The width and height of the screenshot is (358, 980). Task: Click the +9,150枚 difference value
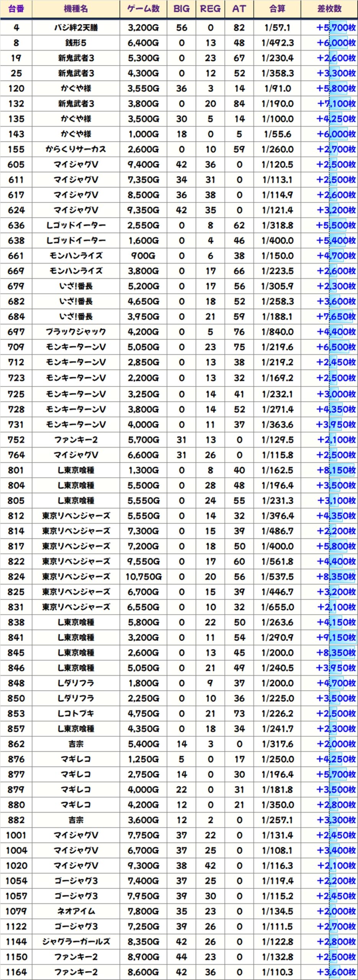336,637
